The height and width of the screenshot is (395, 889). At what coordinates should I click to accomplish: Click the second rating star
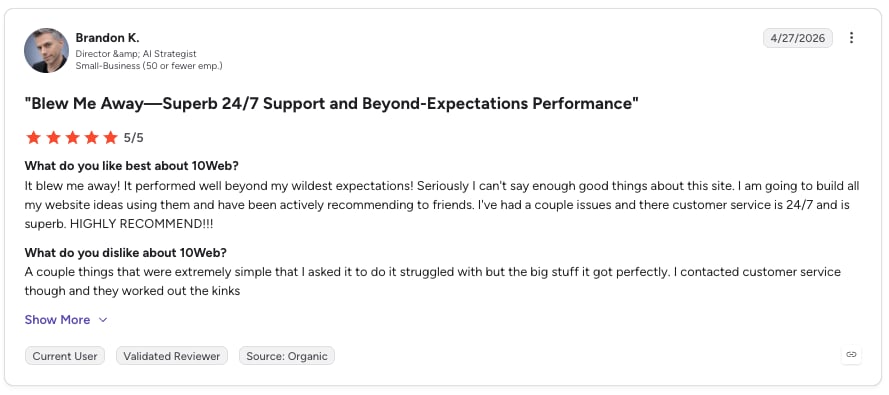pyautogui.click(x=53, y=138)
